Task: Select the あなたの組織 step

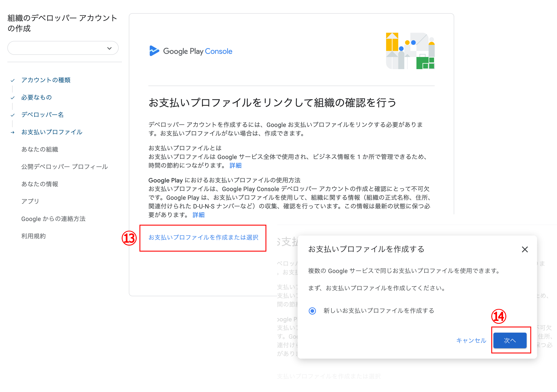Action: (x=40, y=149)
